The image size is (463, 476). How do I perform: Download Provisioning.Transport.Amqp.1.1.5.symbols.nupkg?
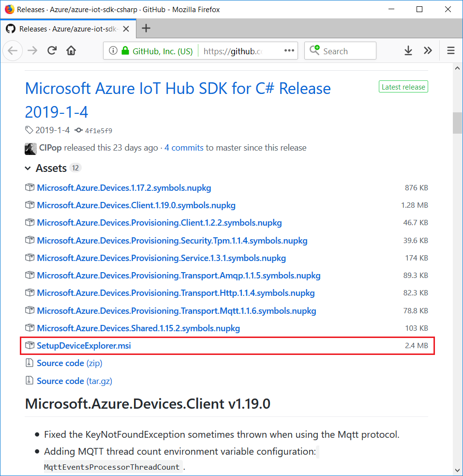coord(179,276)
